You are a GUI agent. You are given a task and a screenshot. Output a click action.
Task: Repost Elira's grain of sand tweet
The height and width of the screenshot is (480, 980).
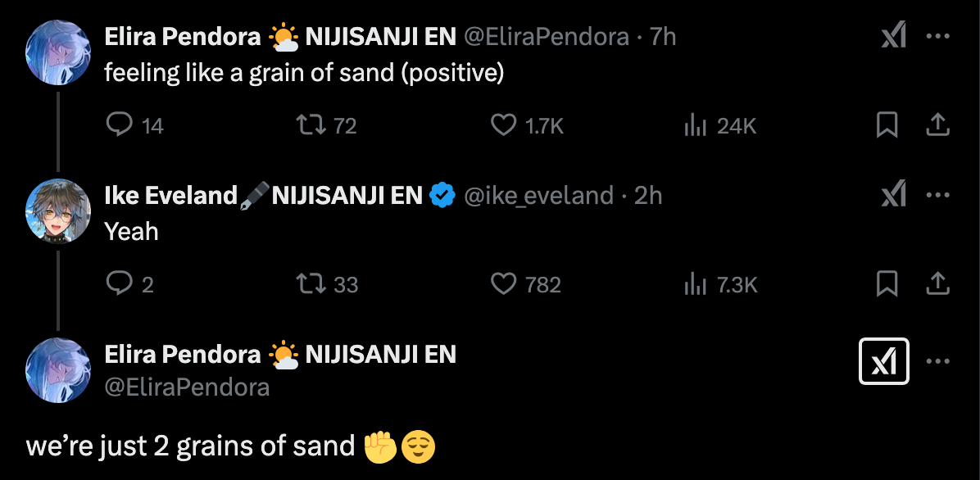pyautogui.click(x=311, y=125)
